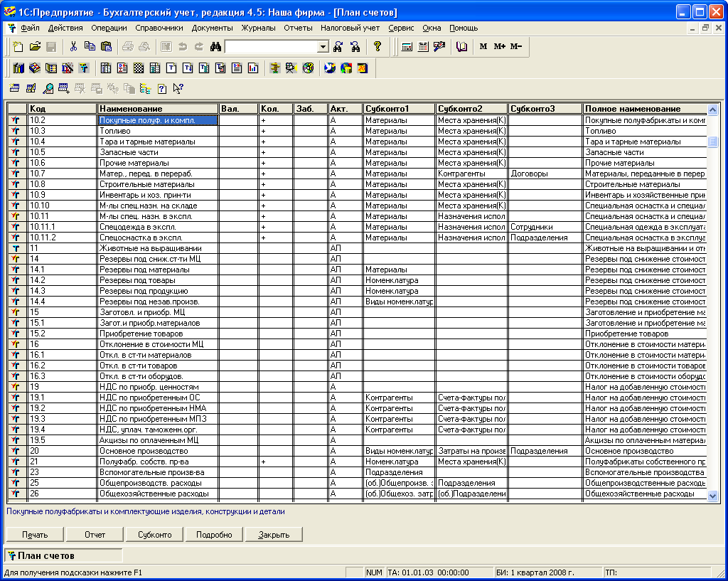Click the Paste clipboard icon
Screen dimensions: 728x581
(107, 46)
